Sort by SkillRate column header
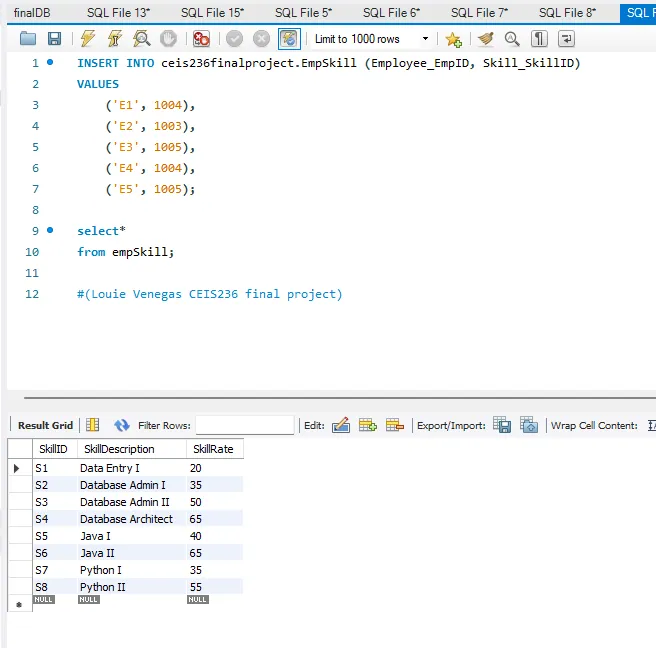This screenshot has height=648, width=656. [215, 449]
